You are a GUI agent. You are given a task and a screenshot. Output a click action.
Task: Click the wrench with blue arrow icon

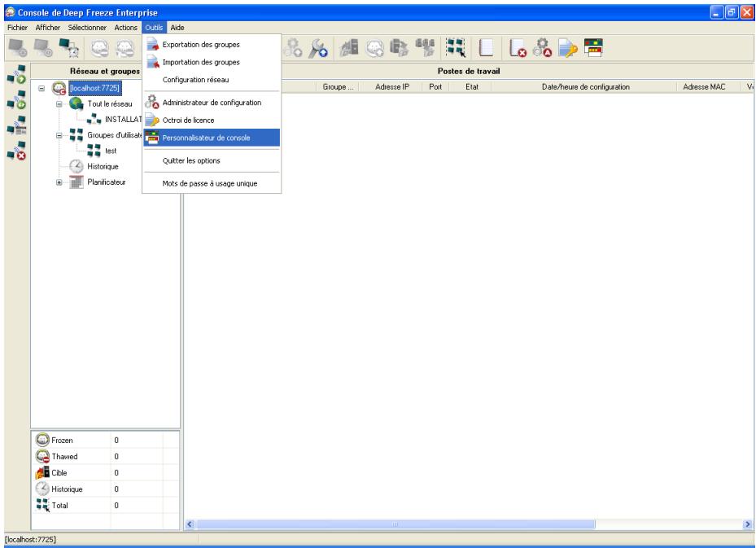(x=319, y=48)
